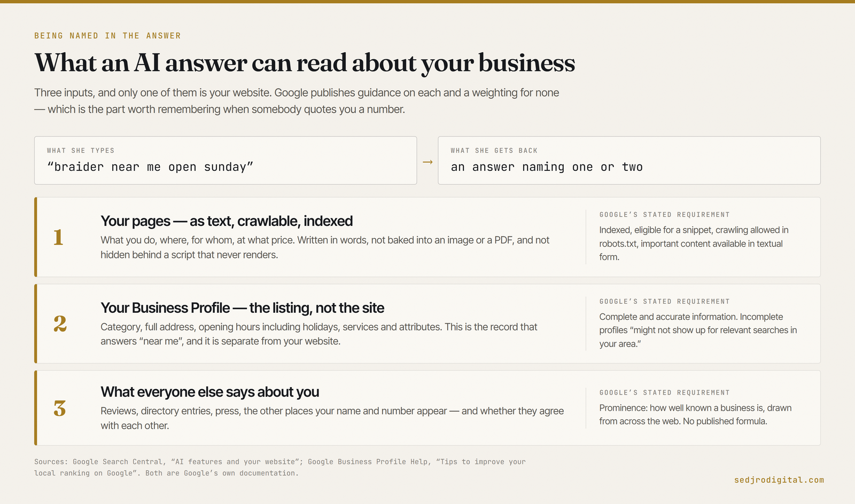This screenshot has height=504, width=855.
Task: Click the heading 'Your Business Profile — the listing, not the site'
Action: tap(243, 308)
